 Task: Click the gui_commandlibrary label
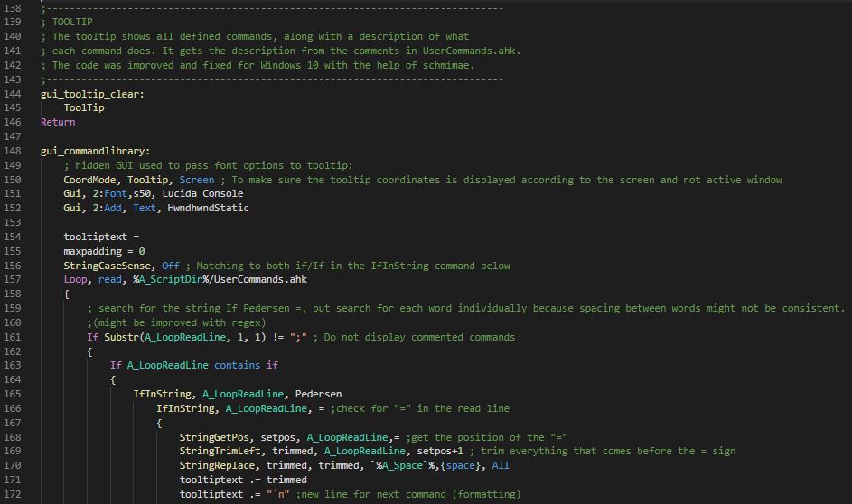point(95,151)
